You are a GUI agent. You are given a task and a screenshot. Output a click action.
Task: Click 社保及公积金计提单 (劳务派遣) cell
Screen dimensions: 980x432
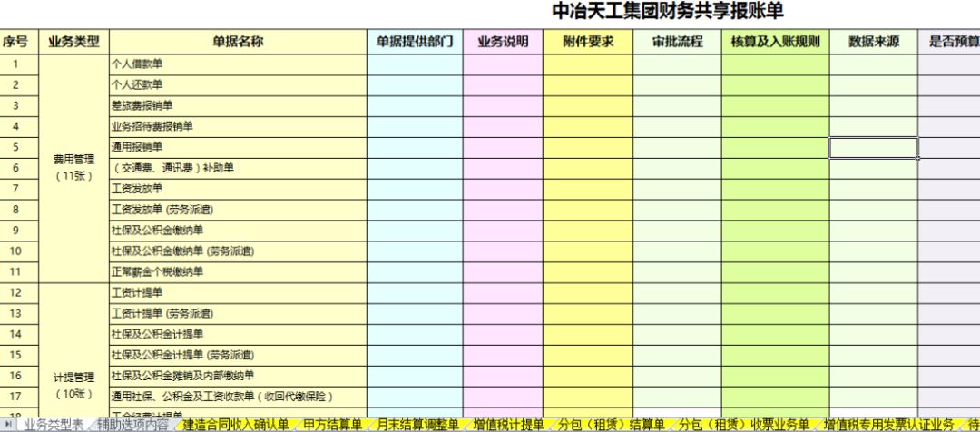tap(238, 355)
